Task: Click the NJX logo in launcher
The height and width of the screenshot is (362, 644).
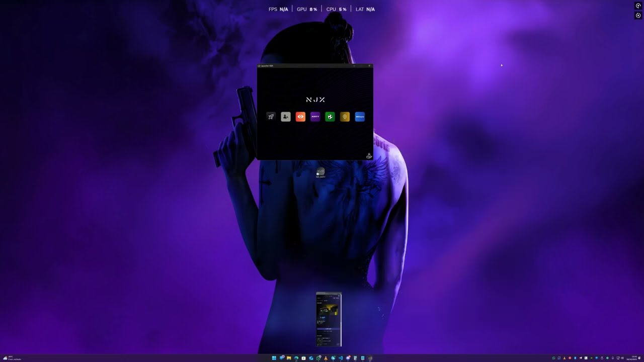Action: [315, 100]
